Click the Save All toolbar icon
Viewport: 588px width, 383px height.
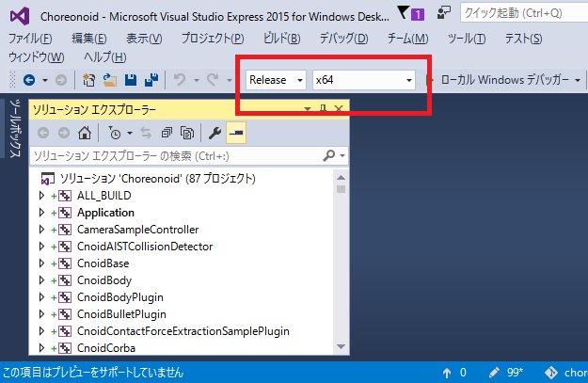(x=151, y=81)
